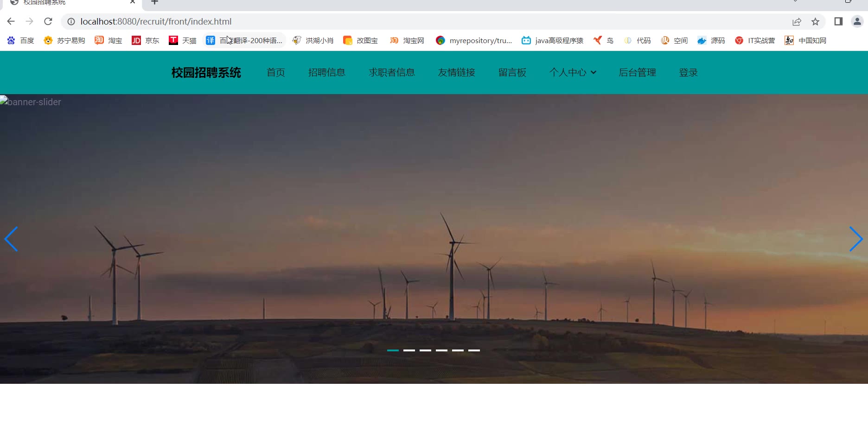Close the 校园招聘系统 browser tab
868x445 pixels.
click(133, 2)
